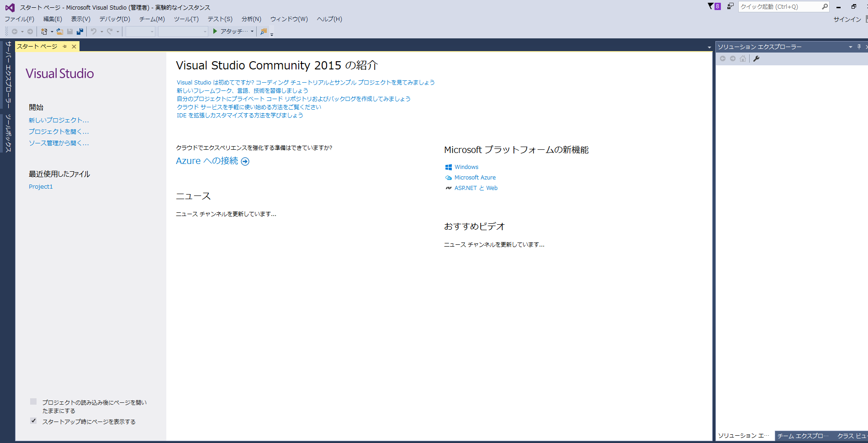868x443 pixels.
Task: Toggle the pin on the スタートページ tab
Action: point(65,46)
